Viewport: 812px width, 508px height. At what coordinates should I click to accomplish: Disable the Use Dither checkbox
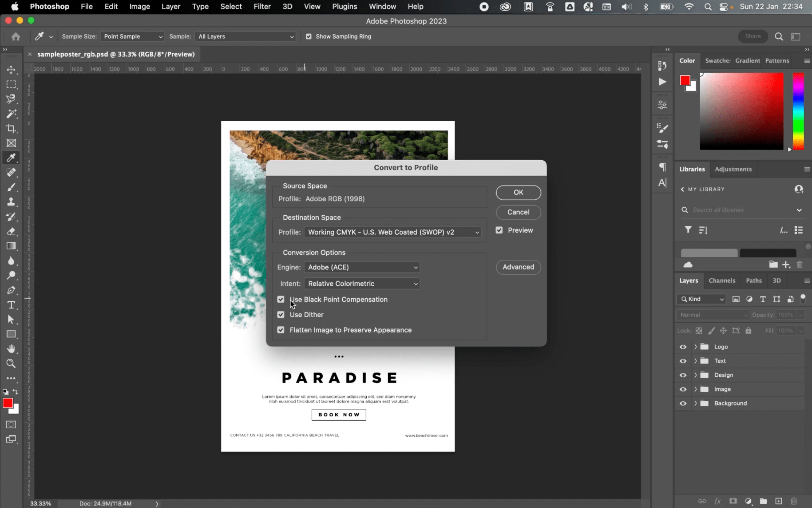click(x=281, y=315)
